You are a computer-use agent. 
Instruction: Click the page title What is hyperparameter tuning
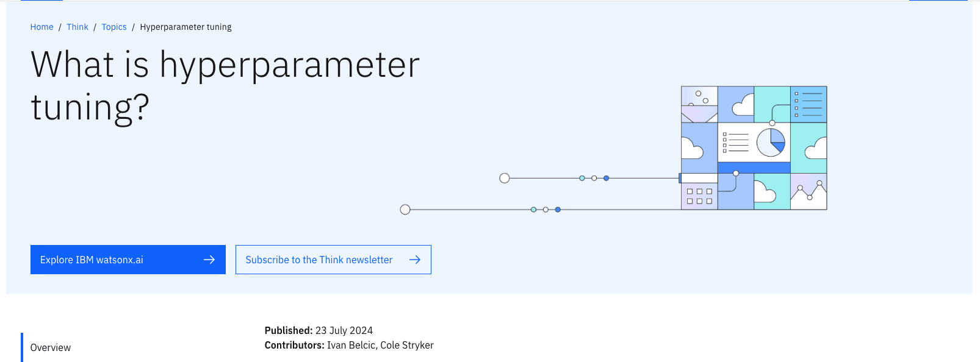[225, 86]
